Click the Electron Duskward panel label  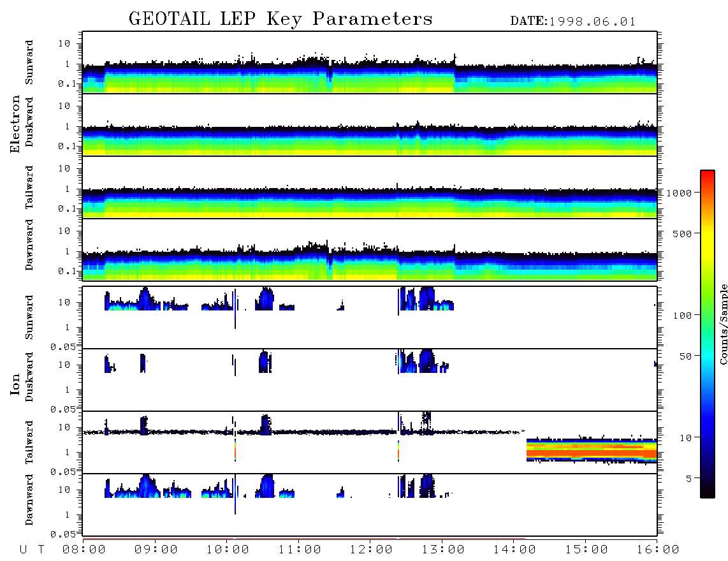click(29, 122)
